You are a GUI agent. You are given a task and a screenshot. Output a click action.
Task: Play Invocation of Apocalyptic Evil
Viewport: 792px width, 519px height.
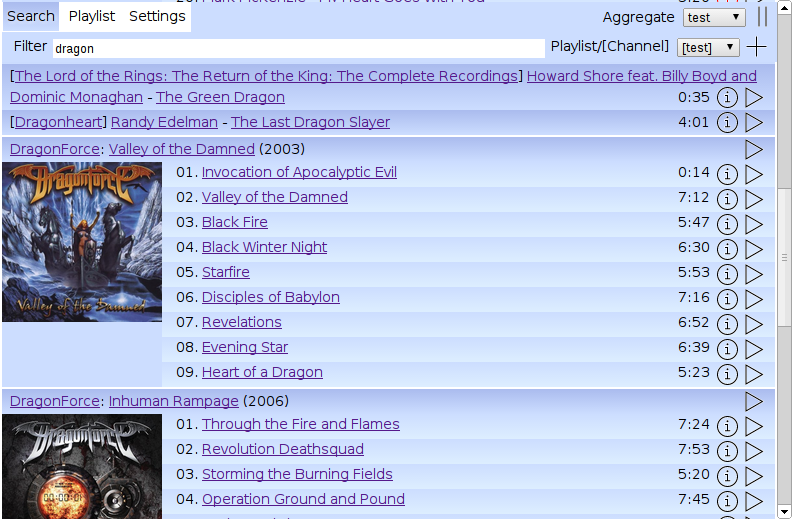click(754, 174)
